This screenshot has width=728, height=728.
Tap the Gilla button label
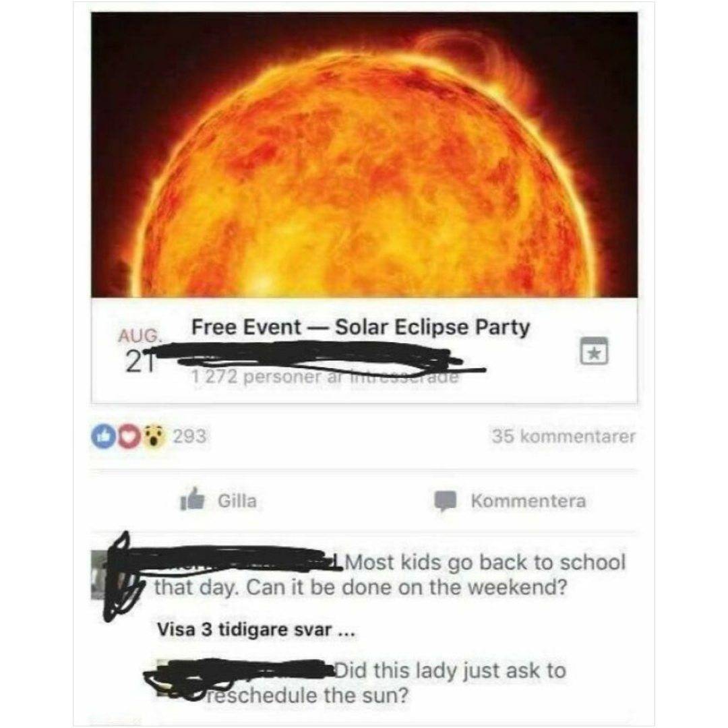click(x=237, y=501)
